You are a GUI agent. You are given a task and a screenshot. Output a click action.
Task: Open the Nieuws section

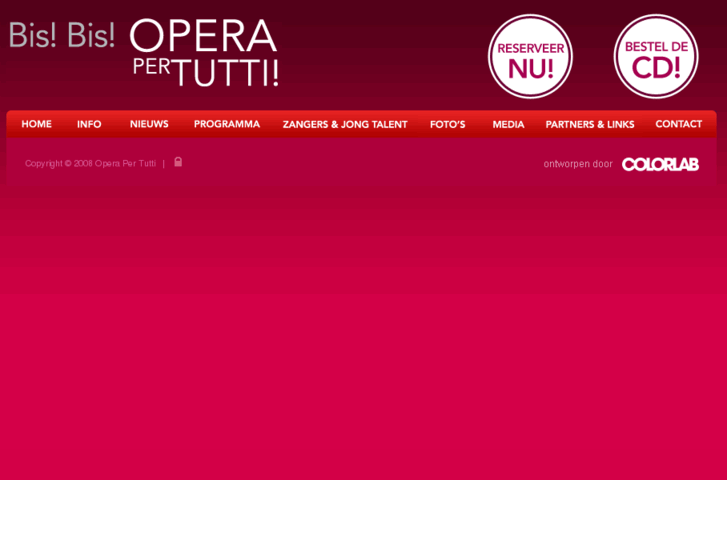click(149, 124)
